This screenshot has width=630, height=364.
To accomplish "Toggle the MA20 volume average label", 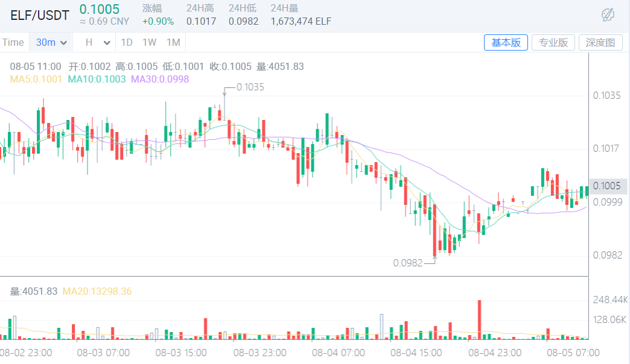I will (98, 291).
